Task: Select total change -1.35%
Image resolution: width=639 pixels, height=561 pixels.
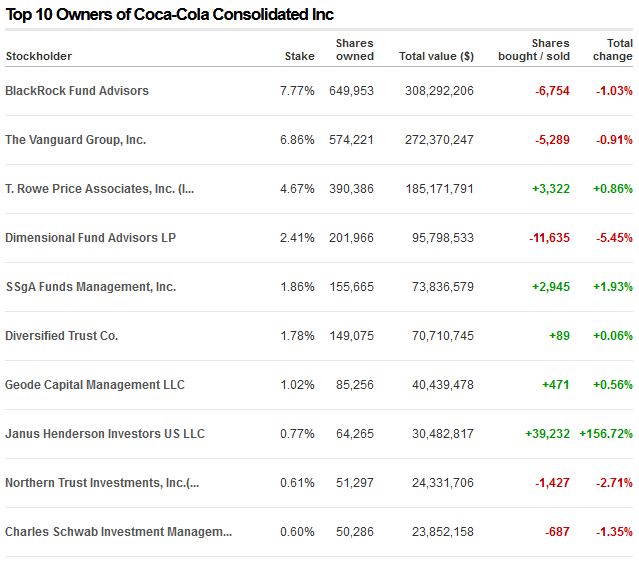Action: [x=614, y=532]
